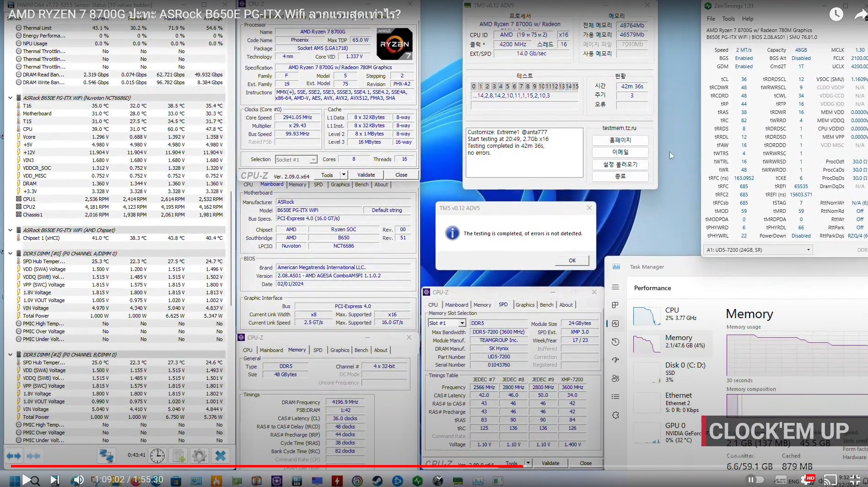
Task: Click the HWiNFO collapse columns arrows icon
Action: (33, 455)
